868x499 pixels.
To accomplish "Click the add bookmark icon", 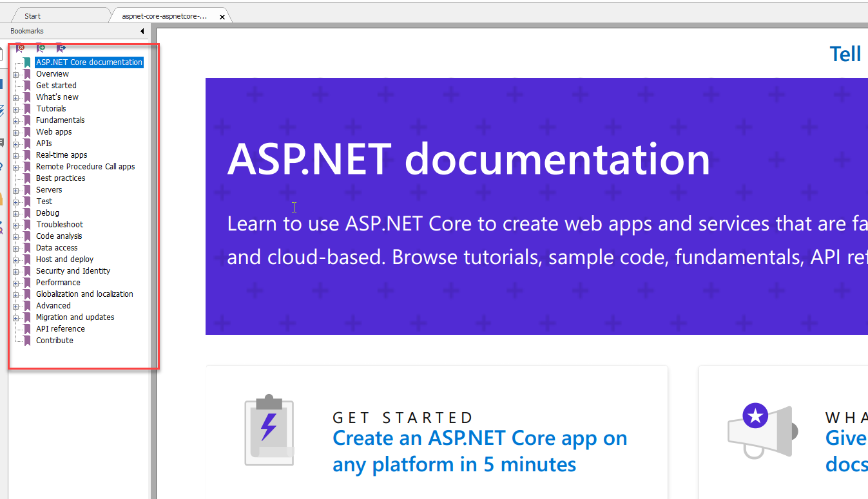I will tap(41, 48).
